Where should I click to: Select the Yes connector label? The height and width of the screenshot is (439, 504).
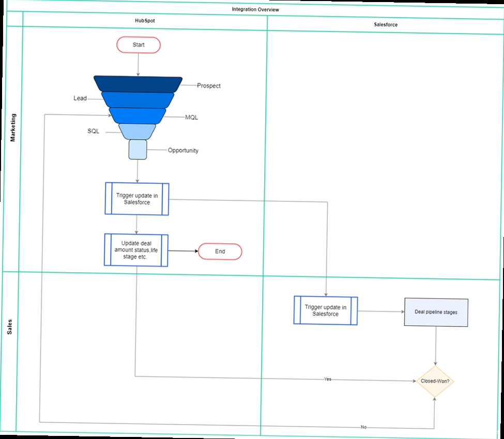(x=327, y=379)
